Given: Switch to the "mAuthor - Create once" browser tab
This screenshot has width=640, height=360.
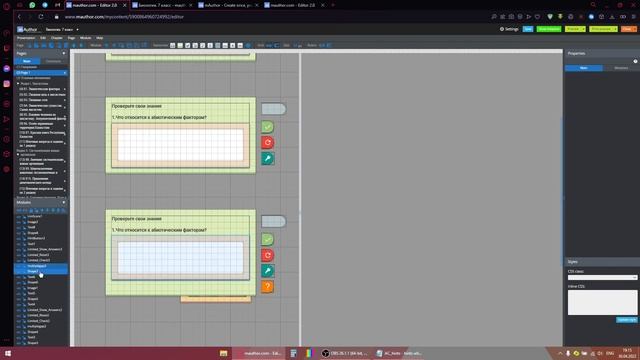Looking at the screenshot, I should coord(228,5).
